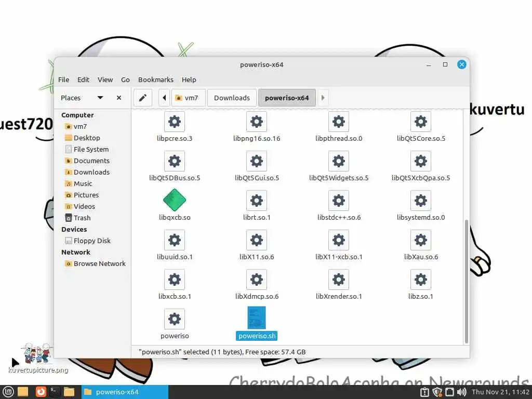Select the libpng16.so.16 file icon
Viewport: 532px width, 399px height.
pyautogui.click(x=257, y=122)
